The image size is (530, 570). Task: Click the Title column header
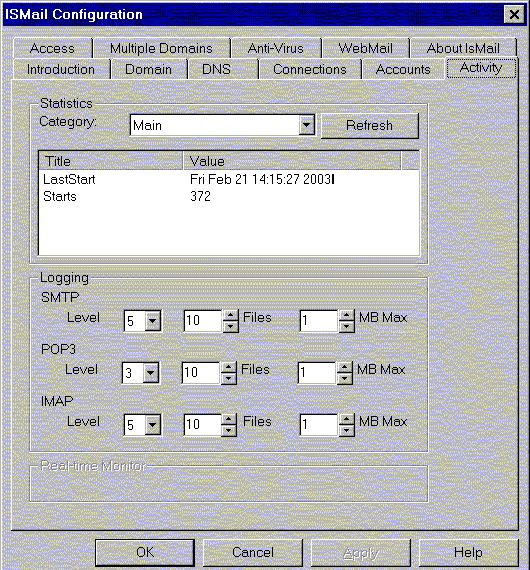pyautogui.click(x=111, y=161)
